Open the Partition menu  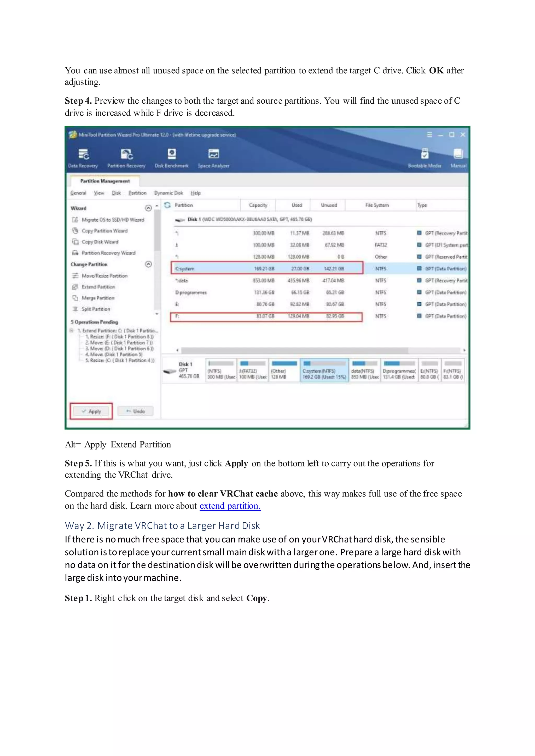137,193
